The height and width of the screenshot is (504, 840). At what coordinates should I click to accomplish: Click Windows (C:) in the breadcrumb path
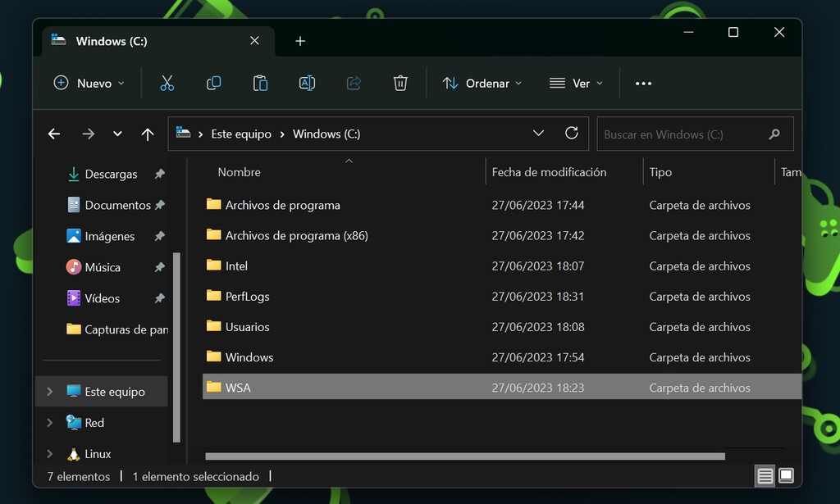(326, 134)
